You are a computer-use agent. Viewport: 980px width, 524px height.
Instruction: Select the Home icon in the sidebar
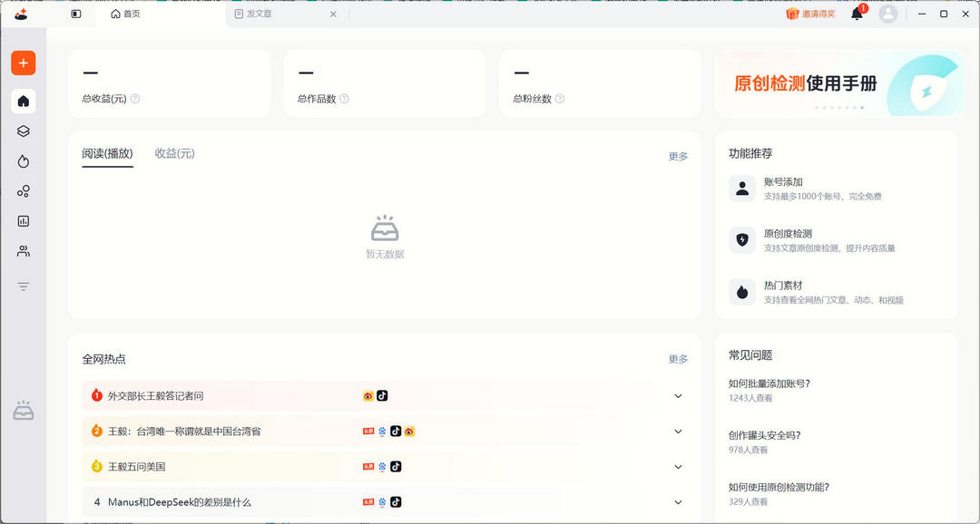tap(22, 101)
